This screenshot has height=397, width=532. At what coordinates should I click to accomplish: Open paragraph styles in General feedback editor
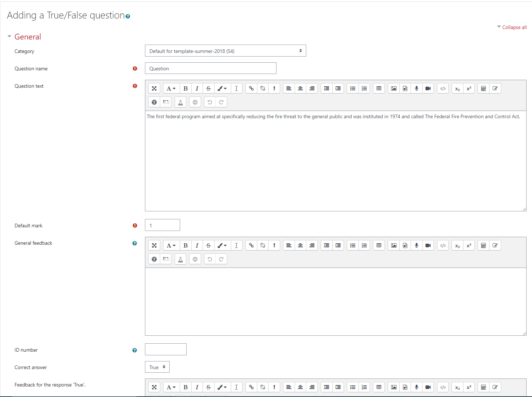171,245
